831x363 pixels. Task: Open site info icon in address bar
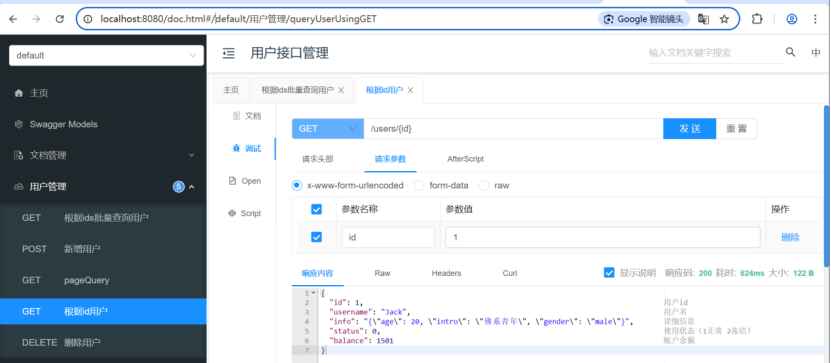88,19
